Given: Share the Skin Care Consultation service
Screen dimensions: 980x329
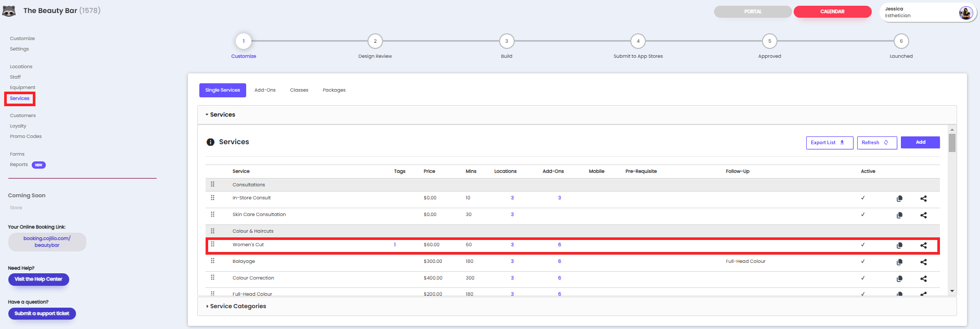Looking at the screenshot, I should pyautogui.click(x=923, y=215).
